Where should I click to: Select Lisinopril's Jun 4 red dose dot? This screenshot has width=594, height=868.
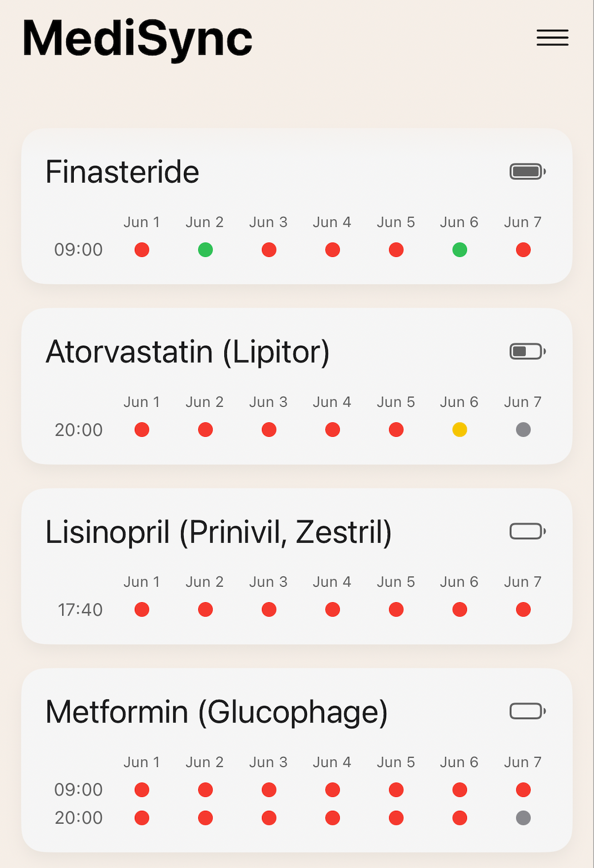pyautogui.click(x=333, y=609)
